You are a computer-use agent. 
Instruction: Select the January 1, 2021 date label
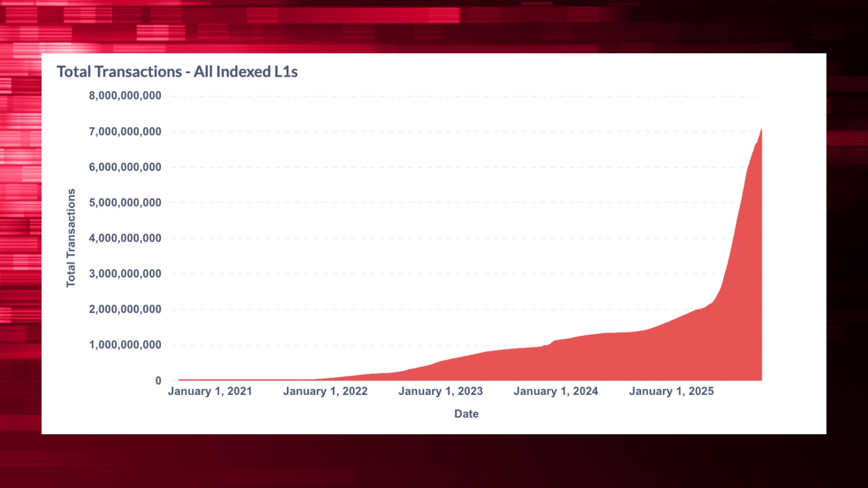point(210,391)
